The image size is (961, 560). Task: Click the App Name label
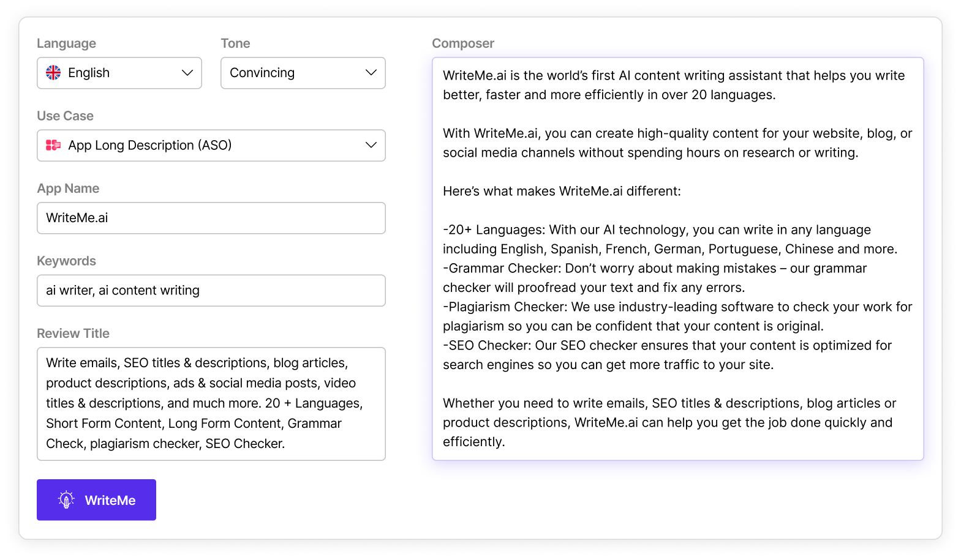point(68,189)
